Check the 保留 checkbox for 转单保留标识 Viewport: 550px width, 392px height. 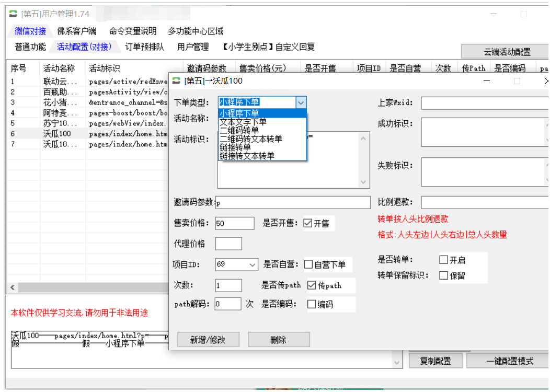pyautogui.click(x=444, y=275)
